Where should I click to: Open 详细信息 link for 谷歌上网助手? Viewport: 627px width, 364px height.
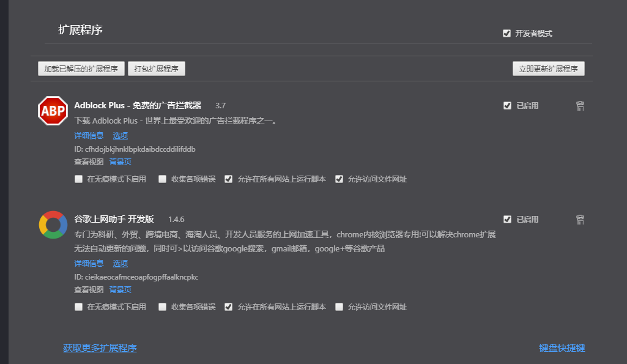[x=89, y=263]
